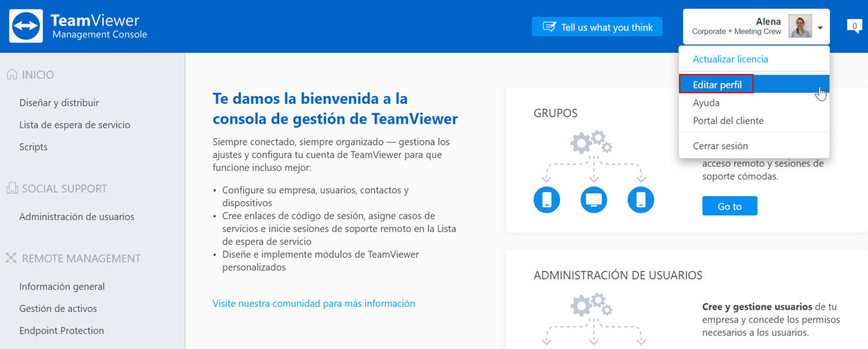Click the Tell us what you think button

pos(597,27)
